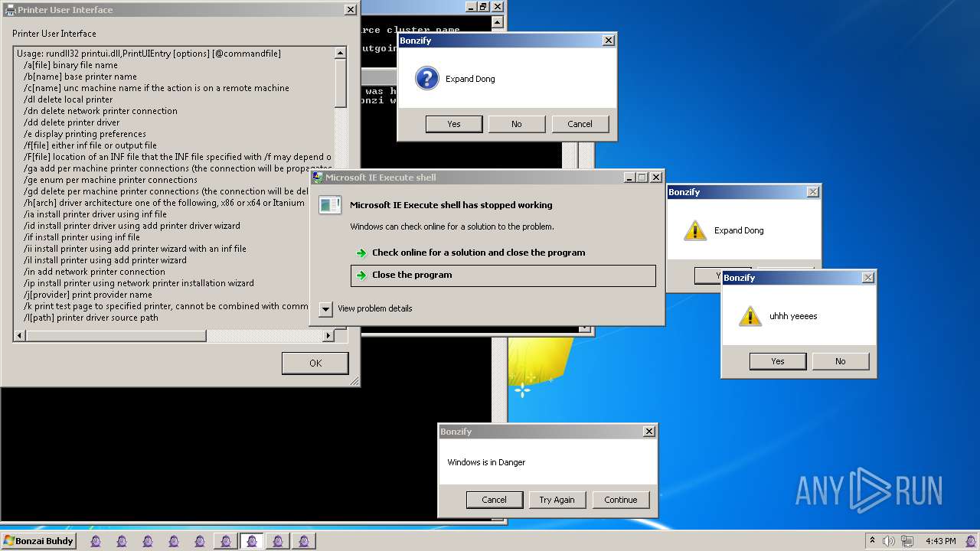Click the 'uhhh yeeees' message text

[x=793, y=316]
